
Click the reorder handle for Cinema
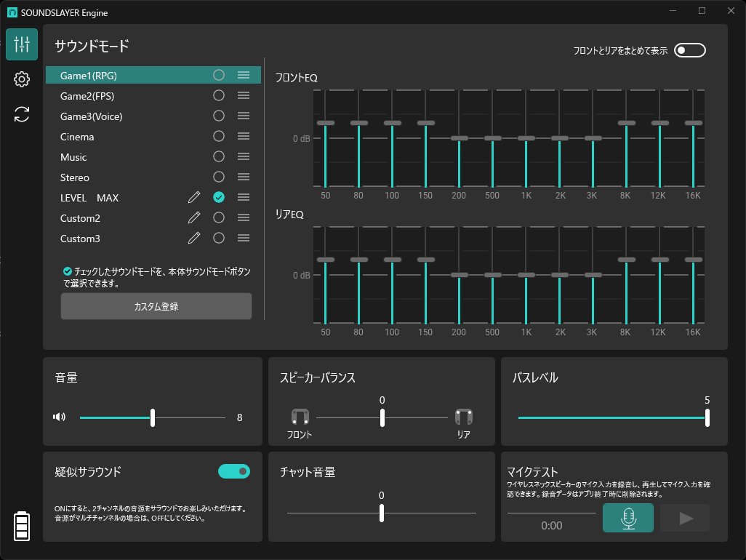pyautogui.click(x=244, y=137)
